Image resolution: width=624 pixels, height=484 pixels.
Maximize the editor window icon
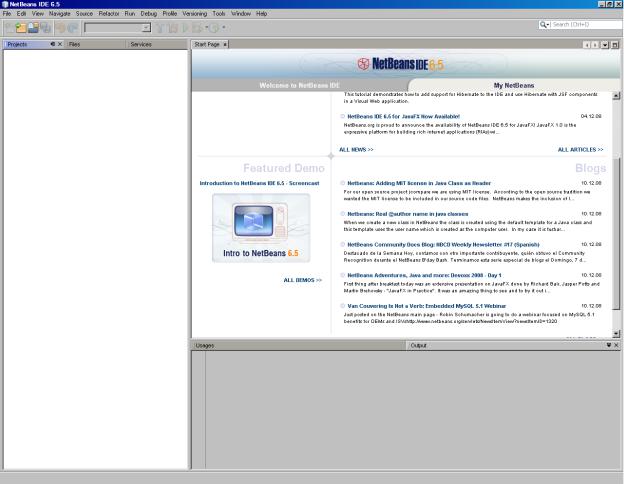click(615, 45)
